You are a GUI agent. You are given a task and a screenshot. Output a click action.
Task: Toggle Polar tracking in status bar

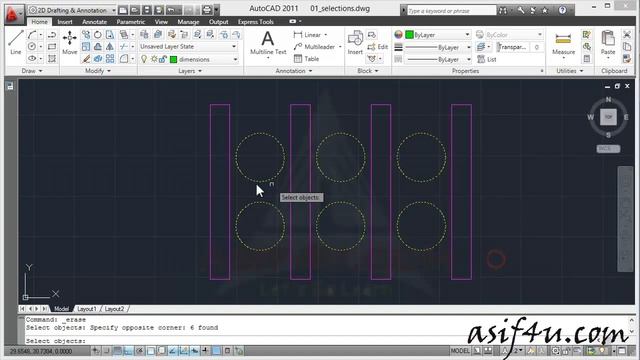[140, 351]
